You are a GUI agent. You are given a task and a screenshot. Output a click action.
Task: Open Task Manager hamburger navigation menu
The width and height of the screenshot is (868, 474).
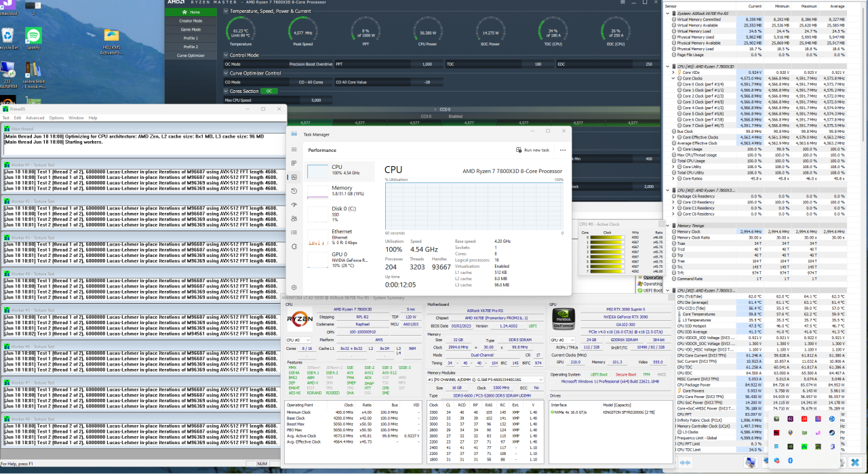[x=294, y=149]
